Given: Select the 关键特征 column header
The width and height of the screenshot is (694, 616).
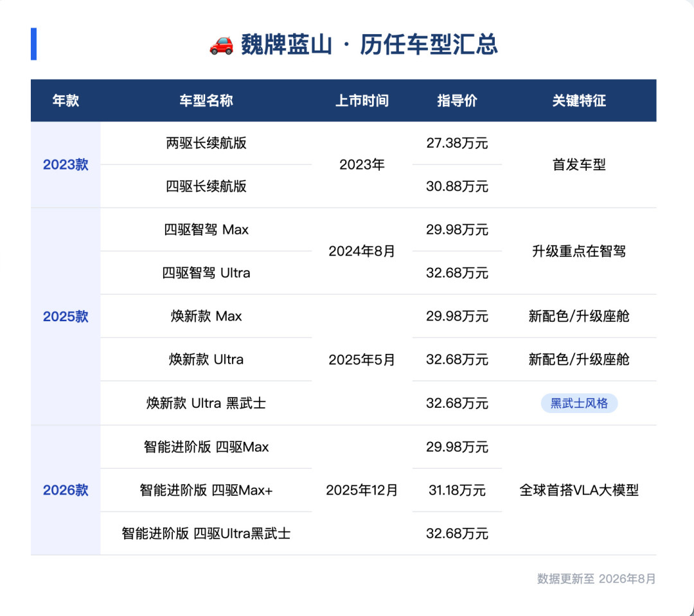Looking at the screenshot, I should point(579,100).
